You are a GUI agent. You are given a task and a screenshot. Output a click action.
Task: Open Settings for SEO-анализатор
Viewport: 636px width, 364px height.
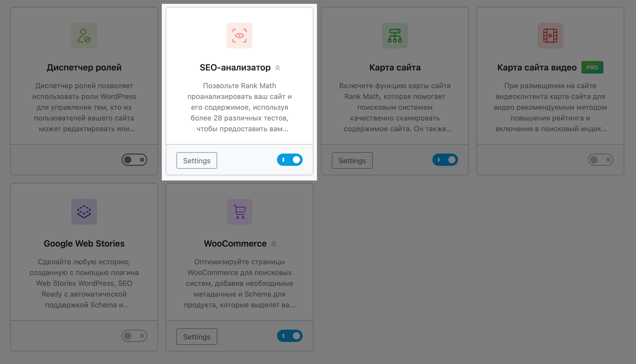point(197,160)
